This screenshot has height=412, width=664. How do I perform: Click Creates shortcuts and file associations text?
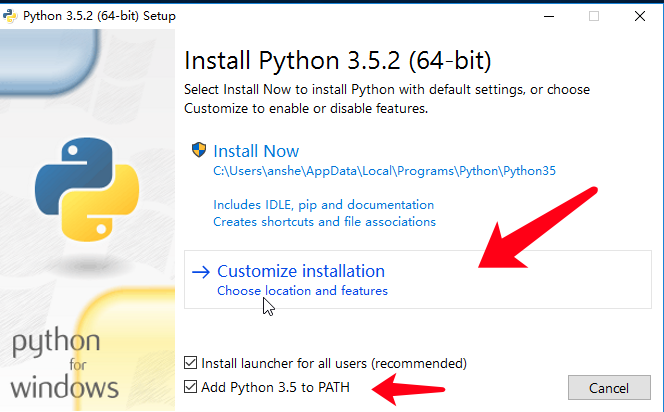coord(324,221)
